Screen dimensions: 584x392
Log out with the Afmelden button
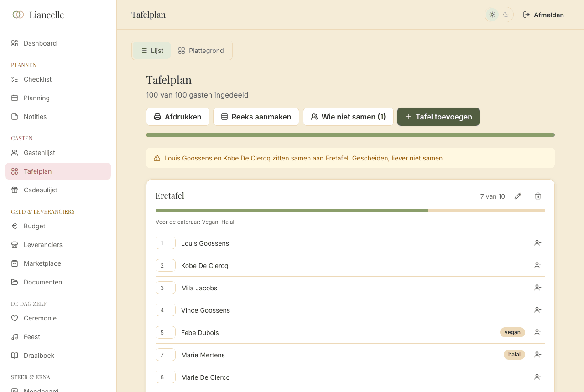click(x=543, y=15)
